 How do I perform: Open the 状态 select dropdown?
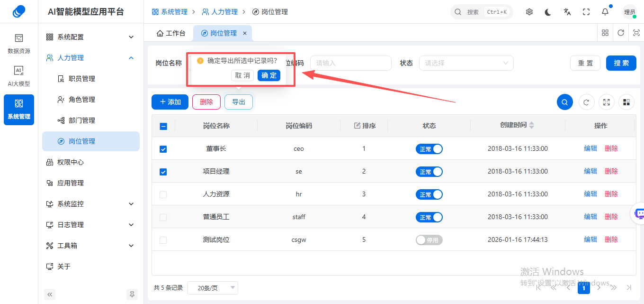tap(466, 63)
